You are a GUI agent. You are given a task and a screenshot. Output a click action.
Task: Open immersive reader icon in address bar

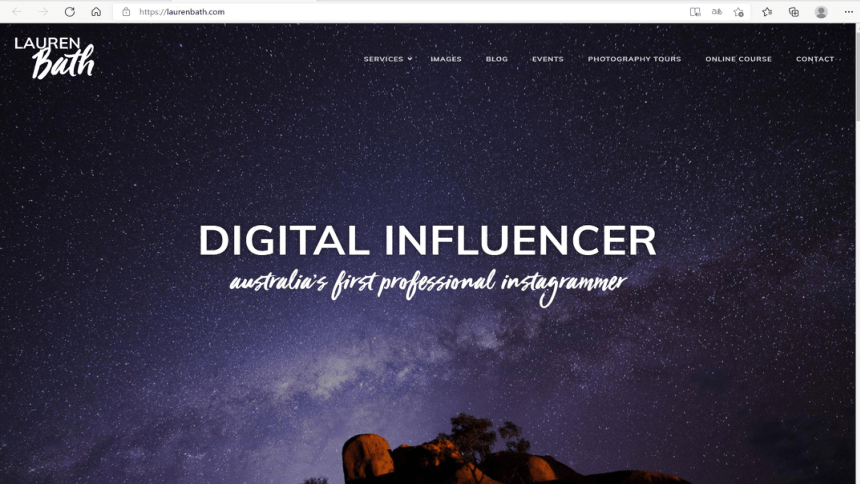tap(695, 12)
